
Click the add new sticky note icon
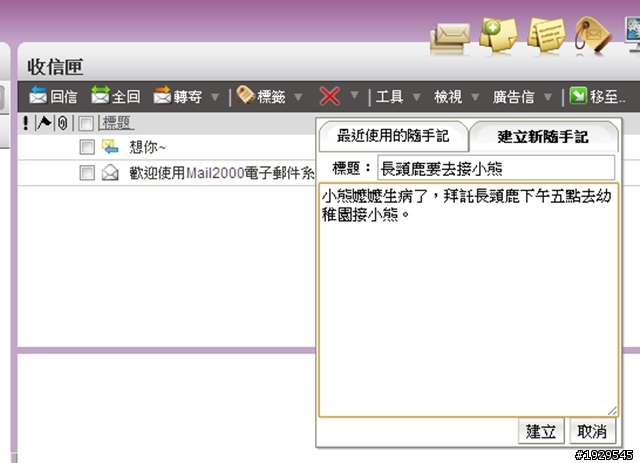[498, 34]
